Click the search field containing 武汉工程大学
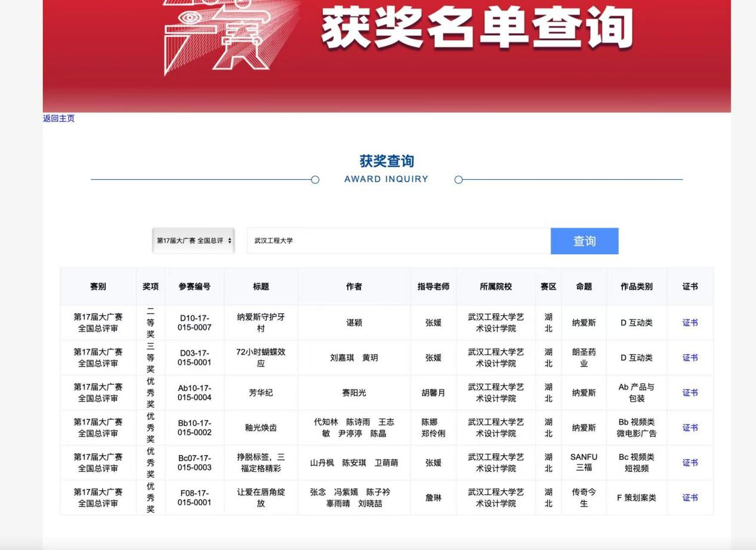Viewport: 756px width, 550px height. (x=398, y=241)
